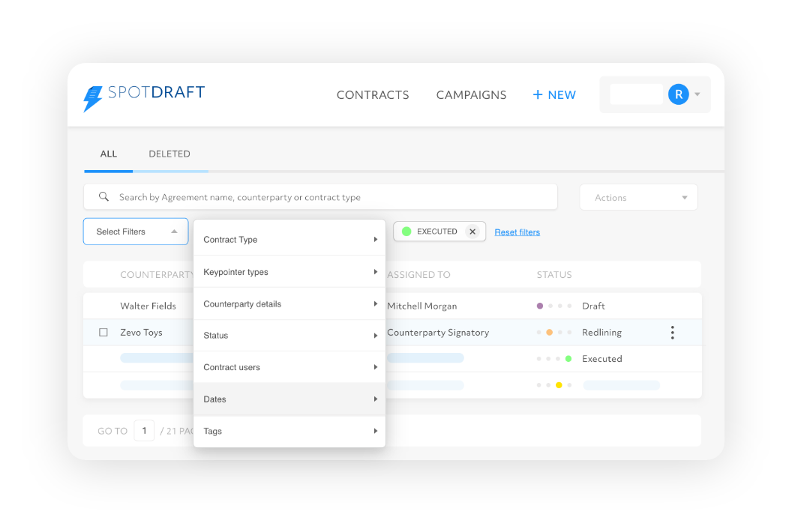The width and height of the screenshot is (792, 532).
Task: Click the Zevo Toys counterparty name
Action: tap(142, 332)
